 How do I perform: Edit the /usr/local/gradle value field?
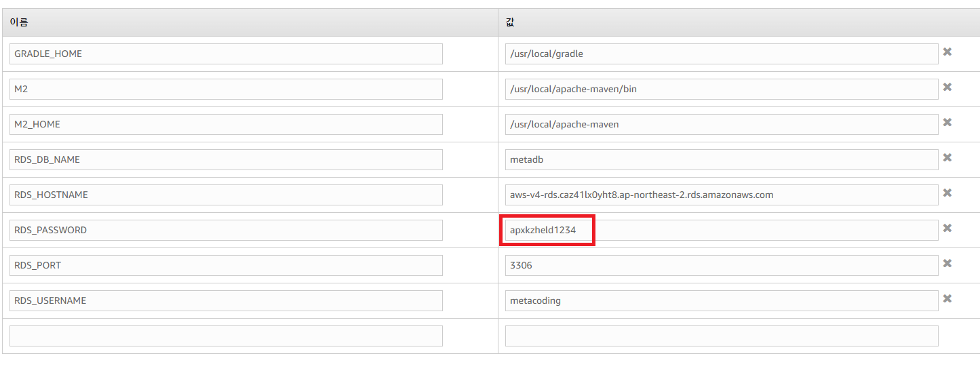click(x=722, y=54)
